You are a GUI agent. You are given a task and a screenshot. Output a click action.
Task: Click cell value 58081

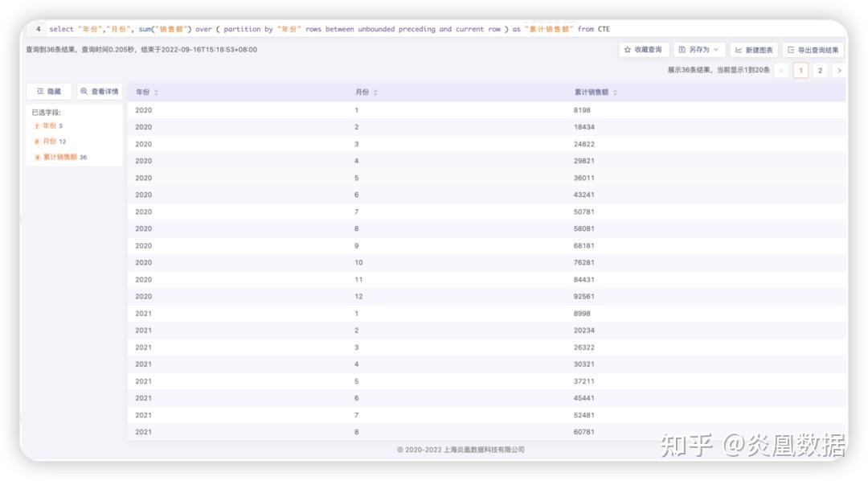[x=584, y=228]
